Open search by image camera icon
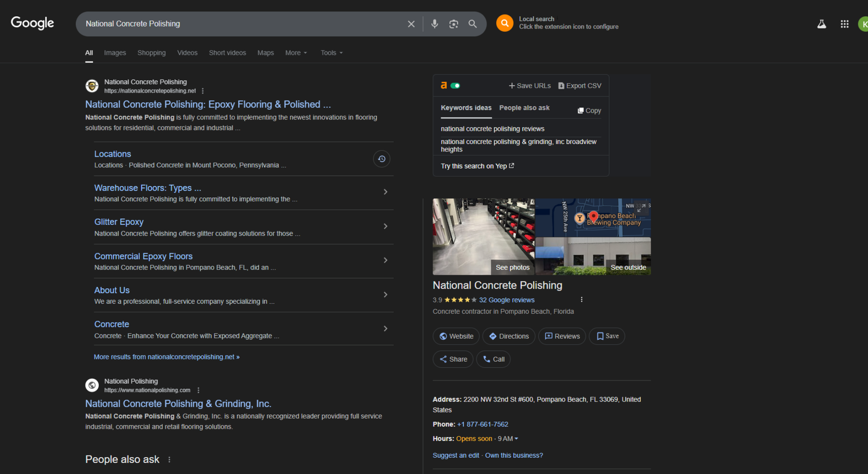The width and height of the screenshot is (868, 474). 454,24
